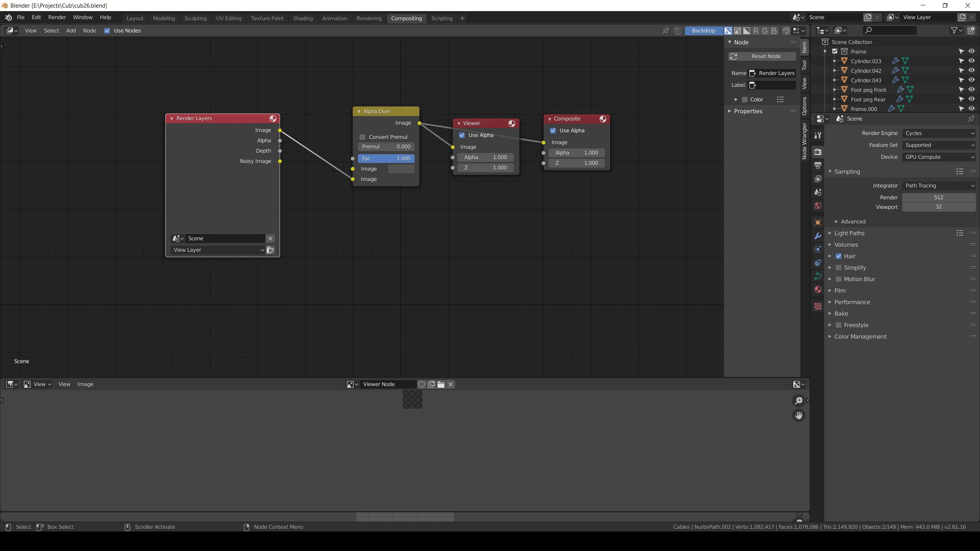The width and height of the screenshot is (980, 551).
Task: Toggle the Backdrop button
Action: pyautogui.click(x=703, y=31)
